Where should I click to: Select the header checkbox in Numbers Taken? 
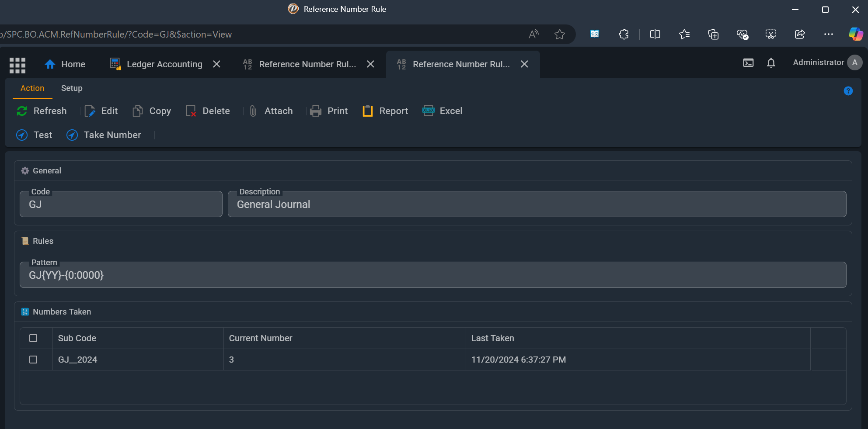click(33, 338)
